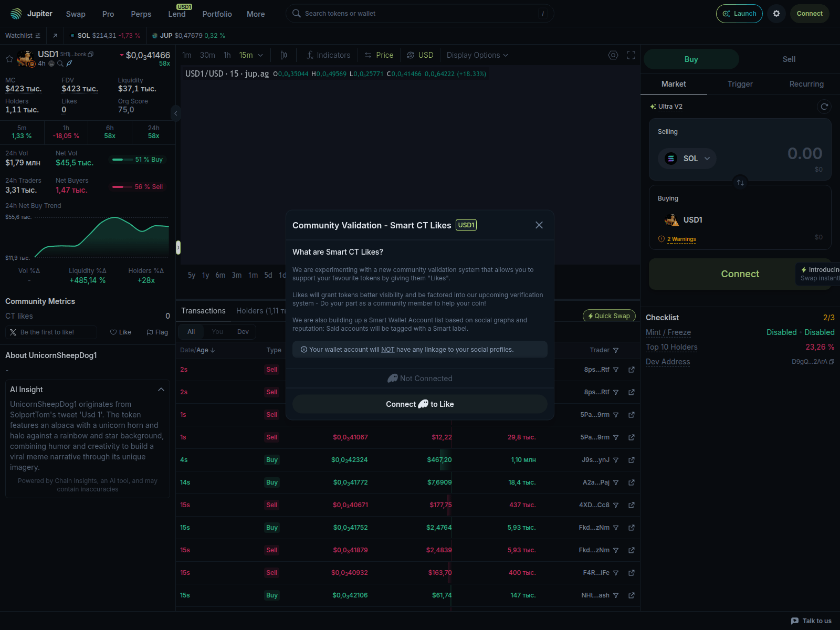
Task: Open Swap page
Action: (76, 14)
